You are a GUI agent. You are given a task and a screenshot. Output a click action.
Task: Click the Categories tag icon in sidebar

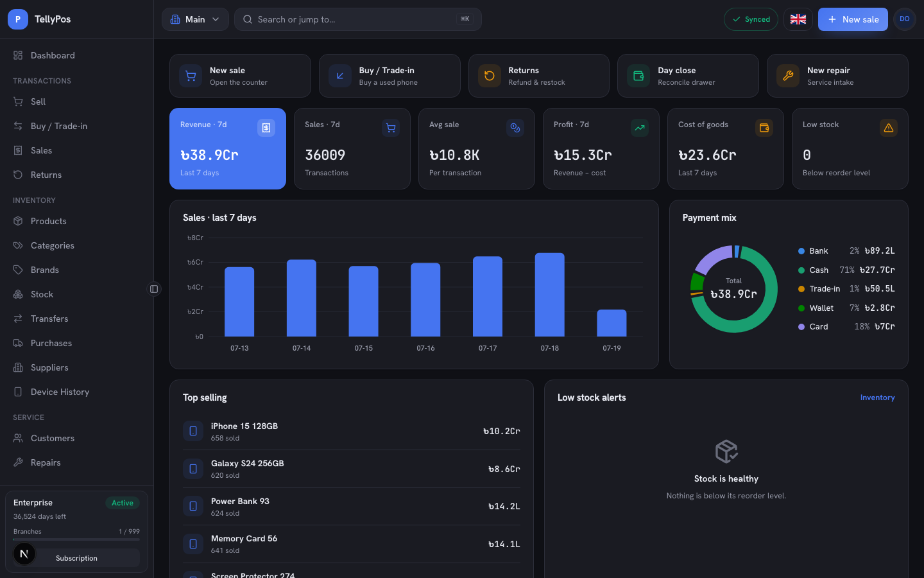[x=18, y=245]
